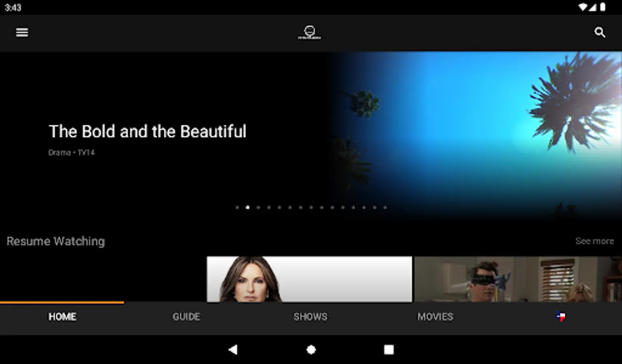Open The Bold and the Beautiful title

[x=147, y=131]
